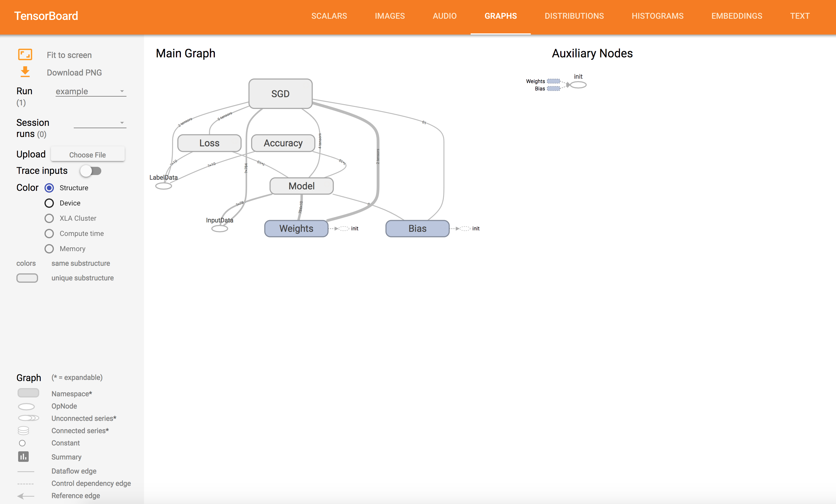Click the unique substructure color swatch
The height and width of the screenshot is (504, 836).
[x=27, y=278]
